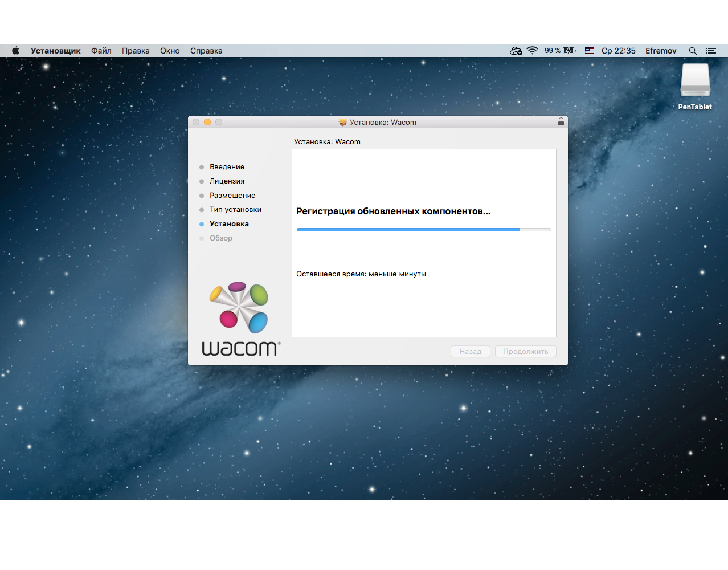Click the lock icon in installer title bar
728x570 pixels.
coord(561,122)
